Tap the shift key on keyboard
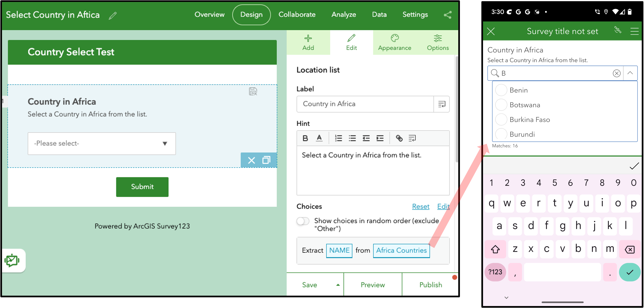This screenshot has width=644, height=308. coord(495,249)
